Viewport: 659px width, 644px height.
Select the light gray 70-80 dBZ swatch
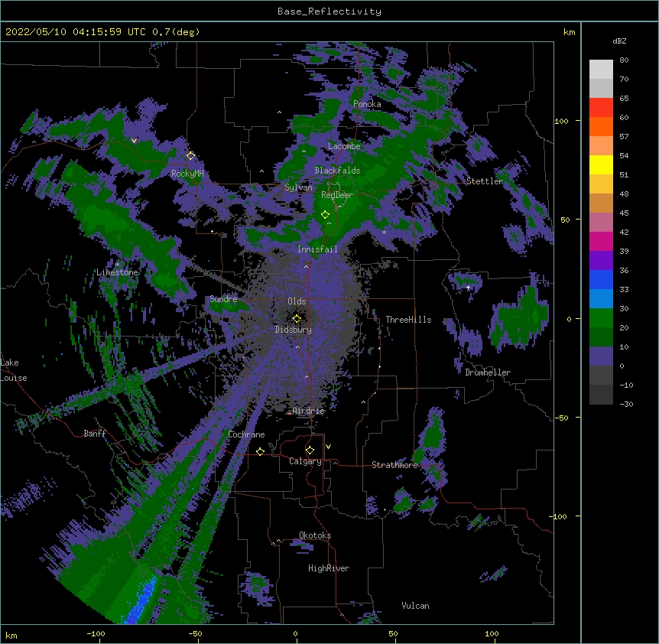[x=601, y=70]
